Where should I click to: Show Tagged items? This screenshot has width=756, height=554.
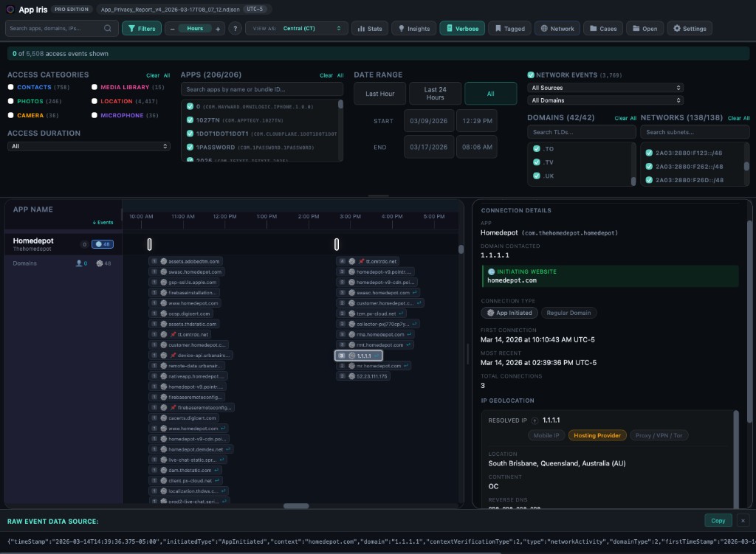[509, 29]
